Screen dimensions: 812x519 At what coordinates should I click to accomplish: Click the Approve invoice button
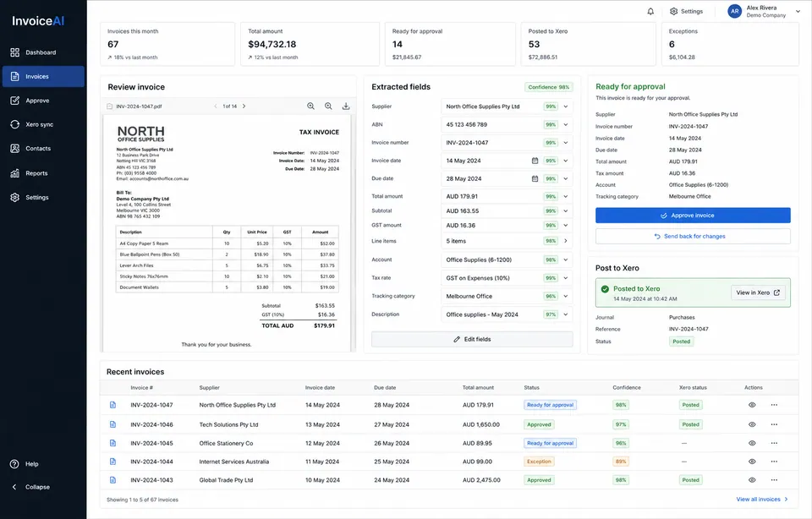pos(693,216)
